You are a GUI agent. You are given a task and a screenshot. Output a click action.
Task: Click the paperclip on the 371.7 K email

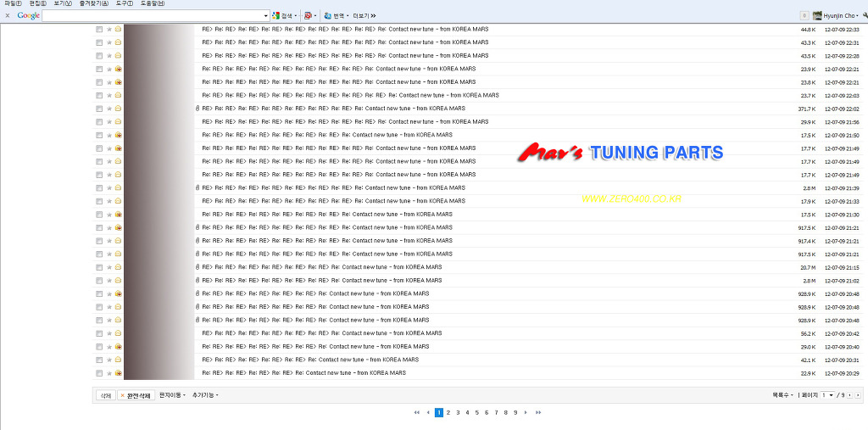tap(198, 109)
